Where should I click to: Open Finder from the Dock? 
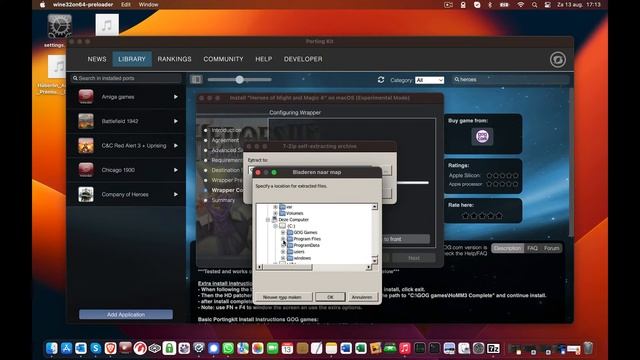coord(51,348)
